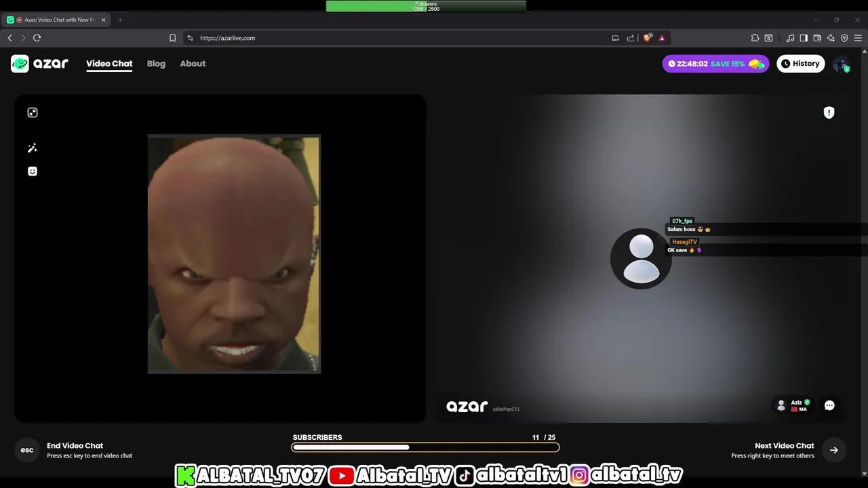Image resolution: width=868 pixels, height=488 pixels.
Task: Open a new browser tab
Action: [120, 20]
